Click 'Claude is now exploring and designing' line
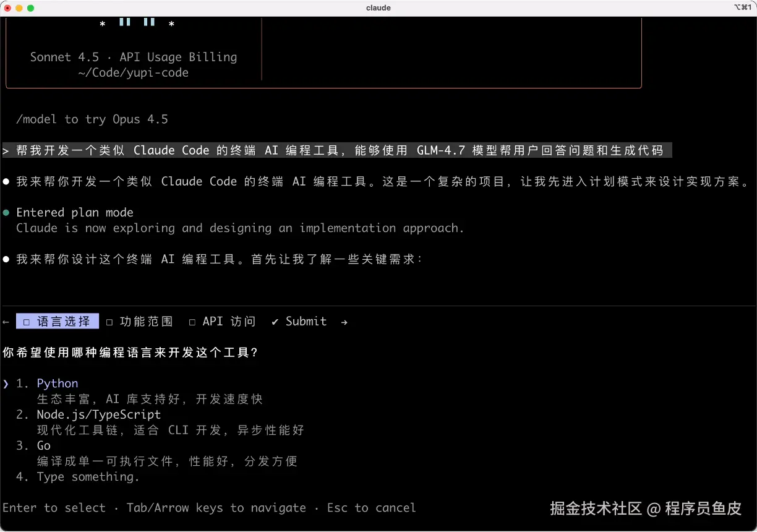 240,228
